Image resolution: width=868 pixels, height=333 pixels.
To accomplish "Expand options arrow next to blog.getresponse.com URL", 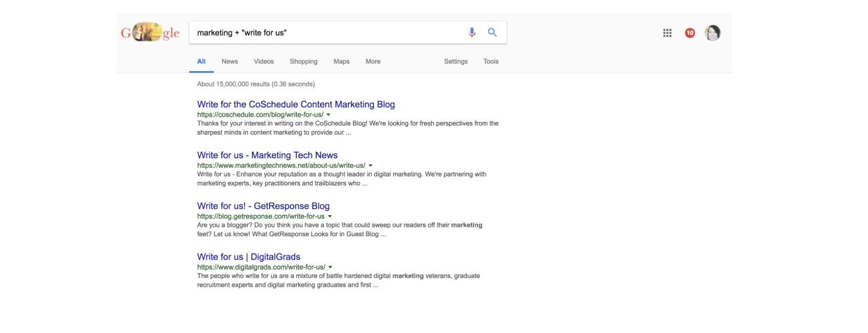I will pyautogui.click(x=330, y=216).
